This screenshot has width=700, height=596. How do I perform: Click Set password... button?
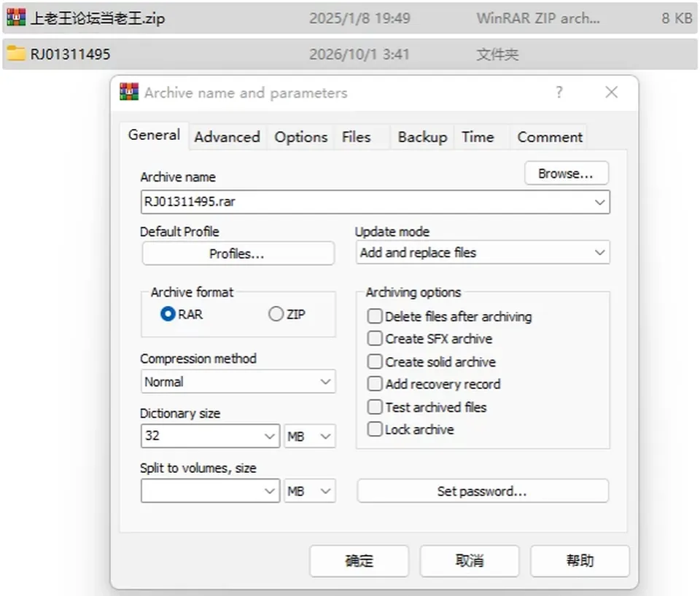pyautogui.click(x=483, y=491)
